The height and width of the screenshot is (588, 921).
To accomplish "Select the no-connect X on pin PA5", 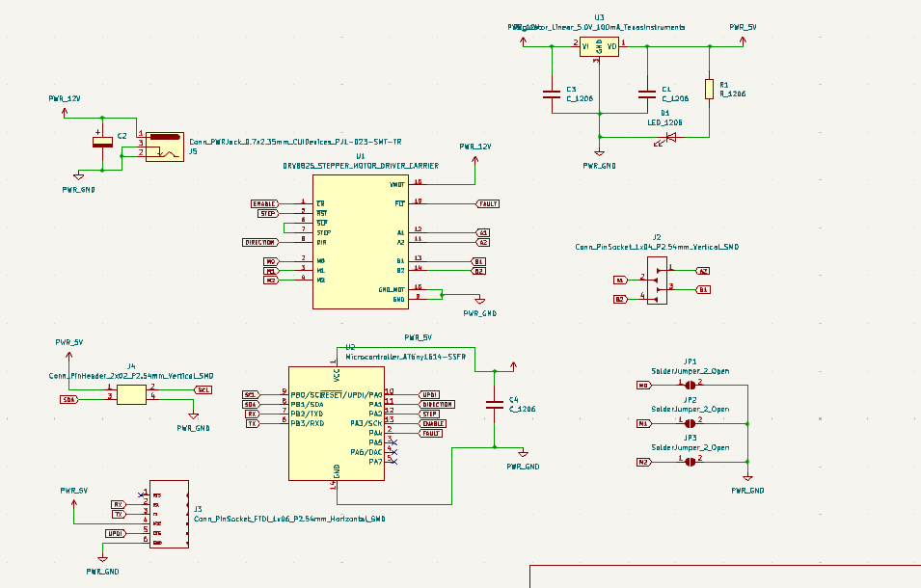I will 394,442.
